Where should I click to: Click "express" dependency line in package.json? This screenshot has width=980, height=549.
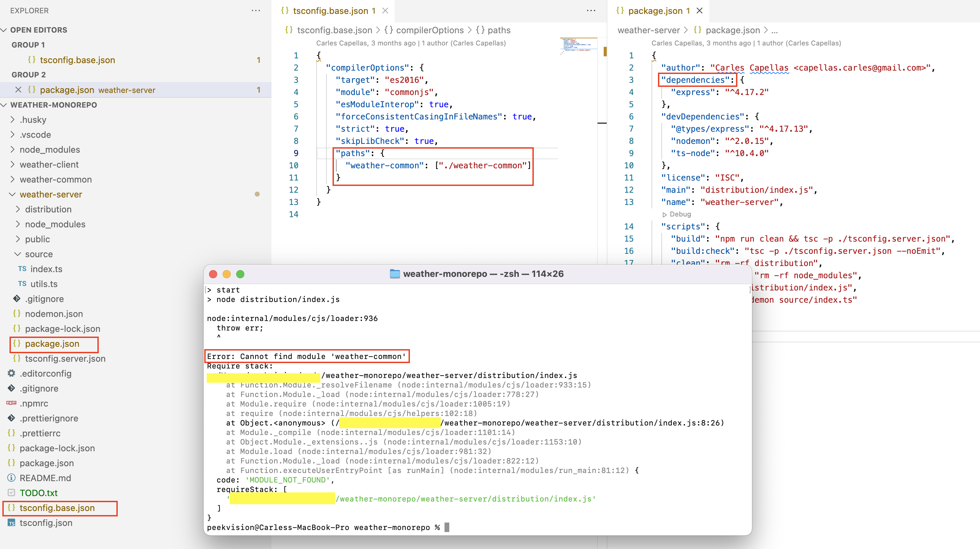coord(719,92)
